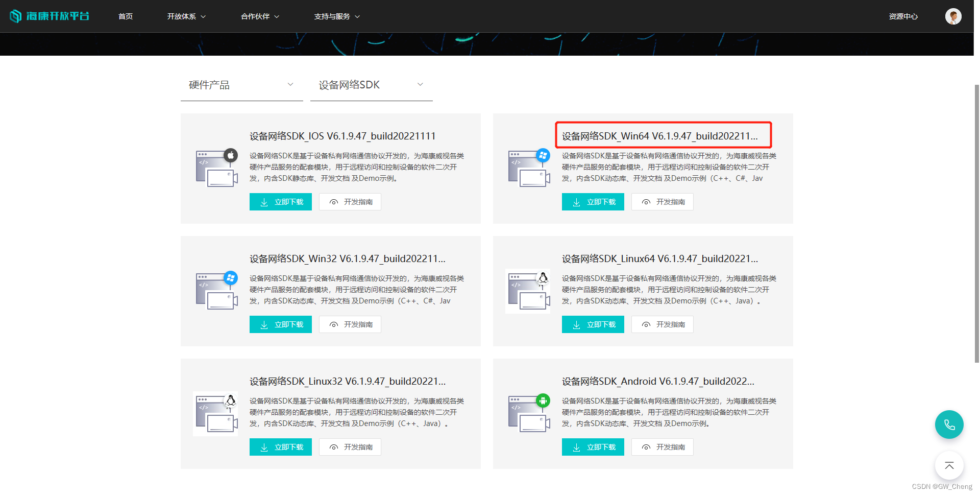Click the IOS SDK camera thumbnail icon
This screenshot has width=980, height=495.
217,168
